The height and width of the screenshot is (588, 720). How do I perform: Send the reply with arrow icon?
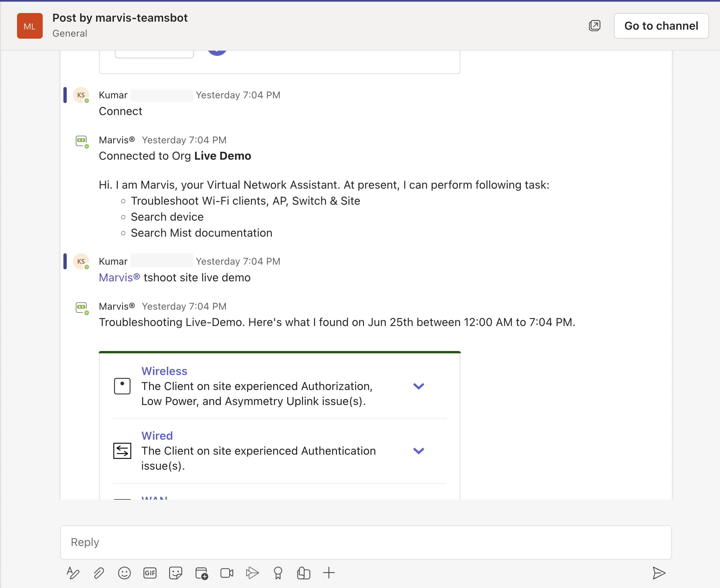coord(659,573)
